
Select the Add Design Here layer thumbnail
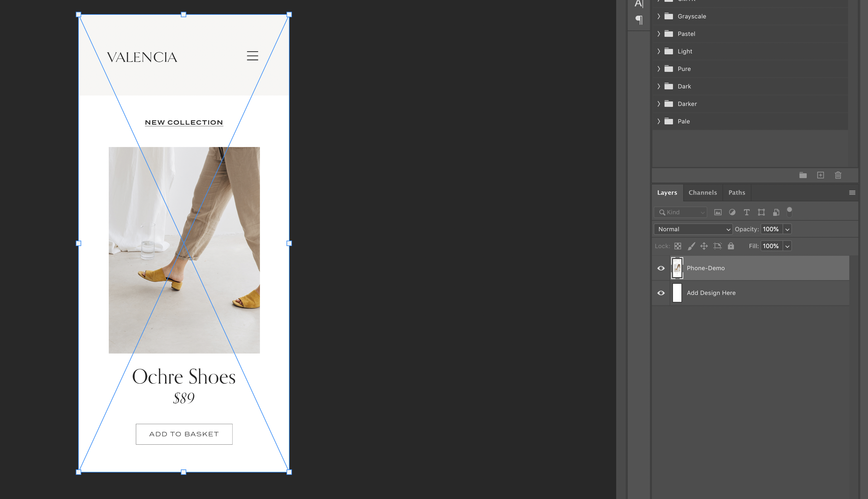pyautogui.click(x=677, y=293)
